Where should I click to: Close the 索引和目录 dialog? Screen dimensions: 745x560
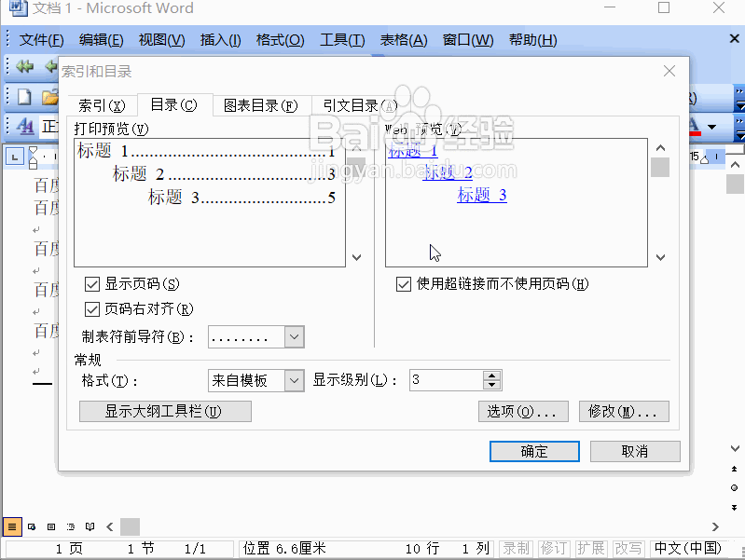669,71
